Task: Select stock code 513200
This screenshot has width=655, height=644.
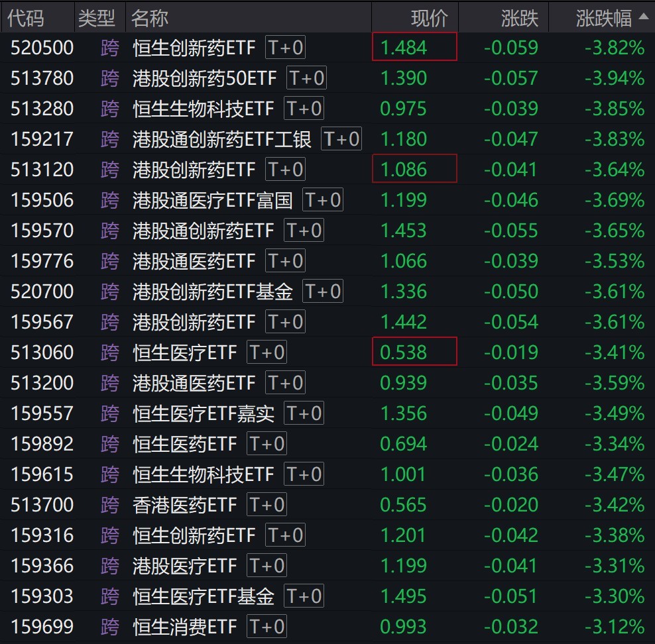Action: (42, 383)
